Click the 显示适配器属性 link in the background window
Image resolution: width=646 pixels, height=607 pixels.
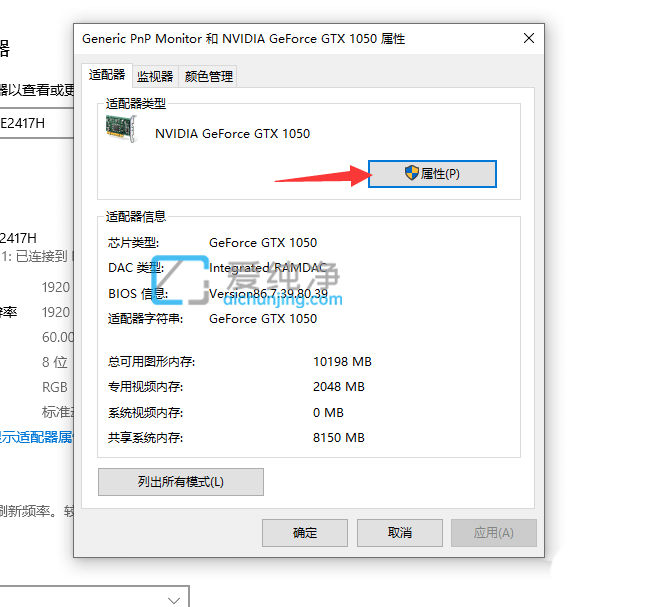coord(36,437)
